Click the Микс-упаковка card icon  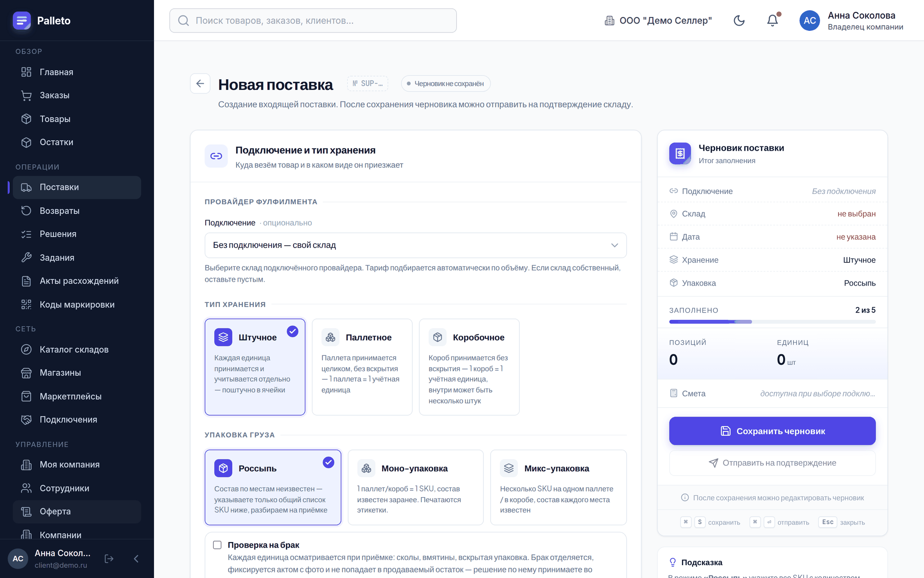509,468
